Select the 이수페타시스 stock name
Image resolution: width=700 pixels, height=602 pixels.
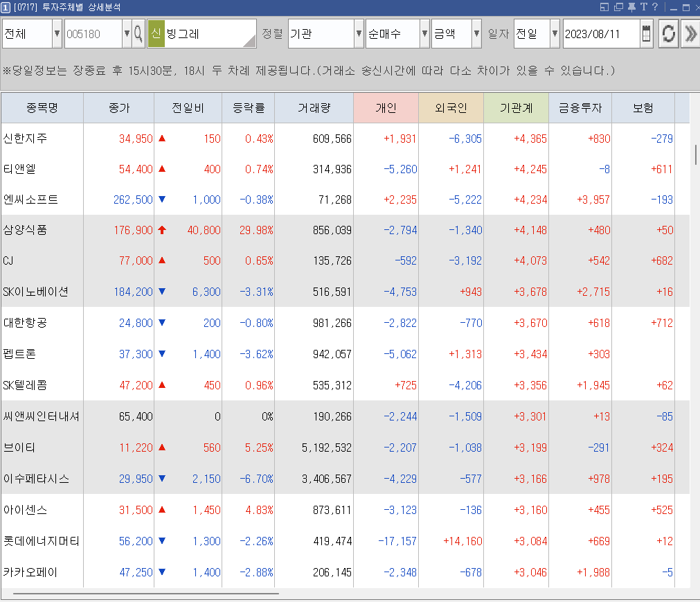pos(36,478)
